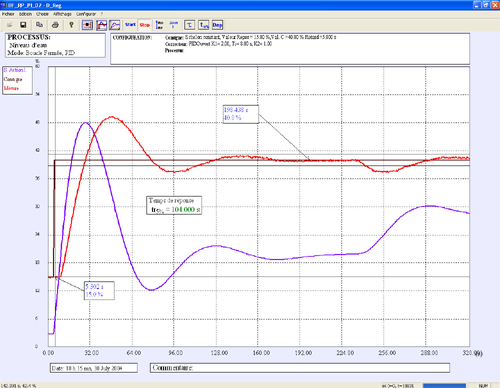
Task: Click the Dep overshoot toolbar icon
Action: [x=217, y=25]
